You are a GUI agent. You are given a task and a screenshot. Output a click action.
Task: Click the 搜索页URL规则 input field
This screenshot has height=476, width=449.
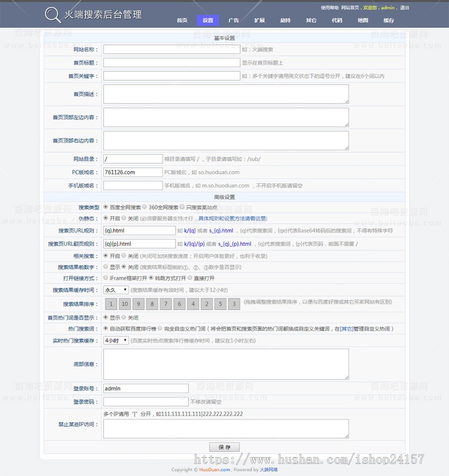coord(139,230)
